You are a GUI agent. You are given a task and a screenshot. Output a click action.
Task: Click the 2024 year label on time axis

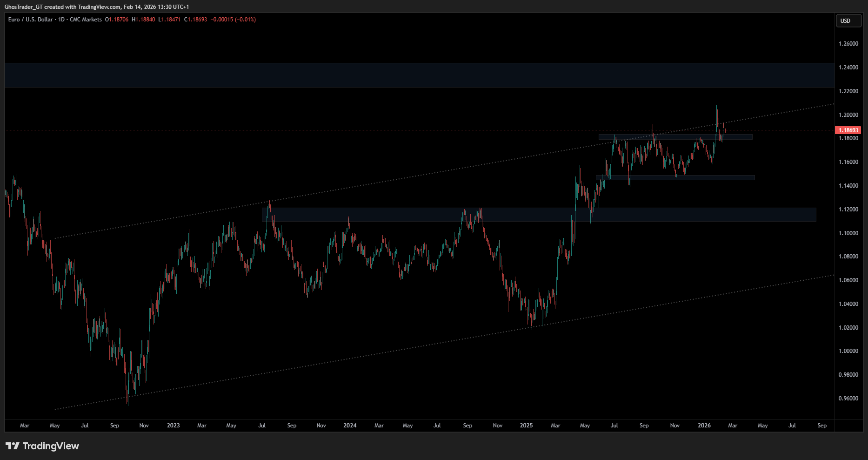tap(350, 426)
